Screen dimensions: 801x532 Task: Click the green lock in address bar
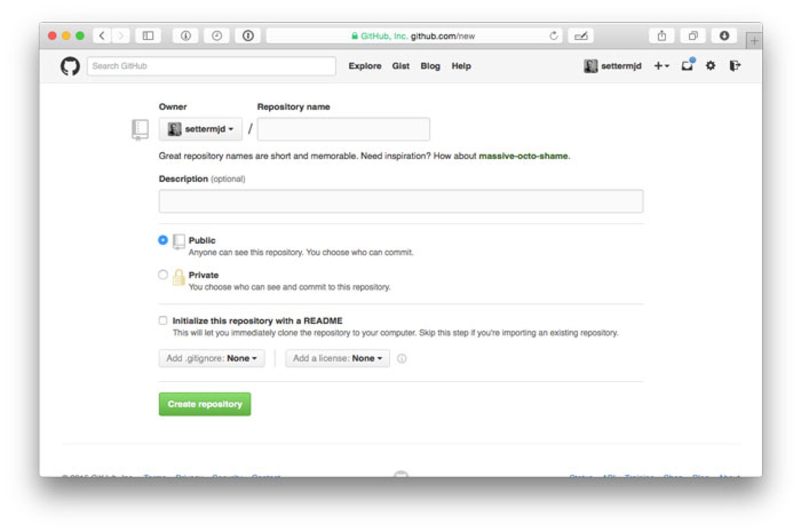pyautogui.click(x=355, y=36)
